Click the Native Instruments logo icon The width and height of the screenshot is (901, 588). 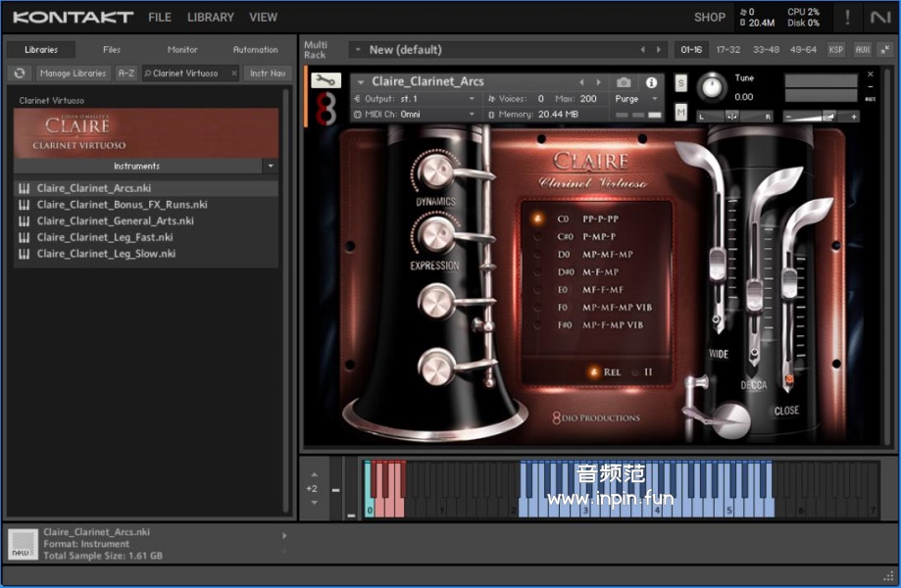click(x=879, y=18)
